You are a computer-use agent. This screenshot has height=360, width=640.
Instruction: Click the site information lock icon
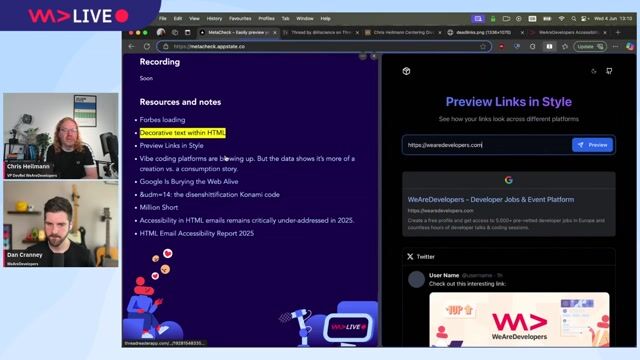coord(166,47)
